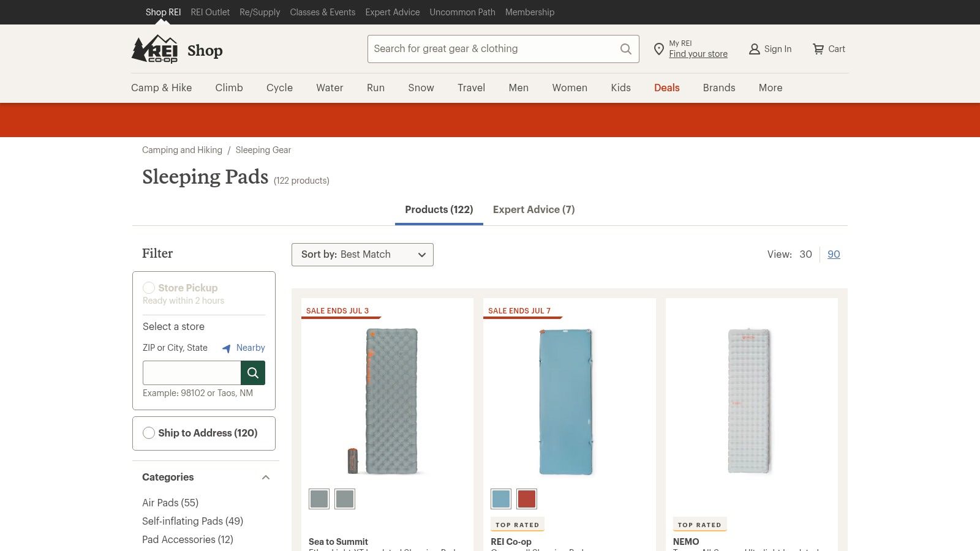This screenshot has width=980, height=551.
Task: Click the Sea to Summit brand name
Action: (338, 542)
